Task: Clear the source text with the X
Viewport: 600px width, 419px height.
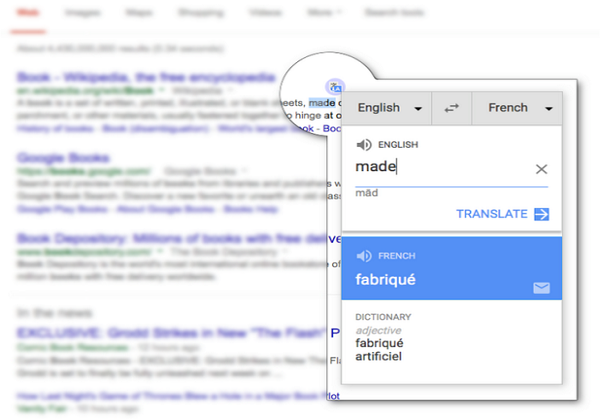Action: (541, 169)
